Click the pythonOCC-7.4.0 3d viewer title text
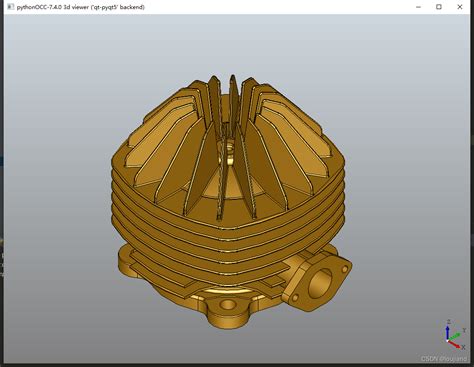 click(x=81, y=7)
